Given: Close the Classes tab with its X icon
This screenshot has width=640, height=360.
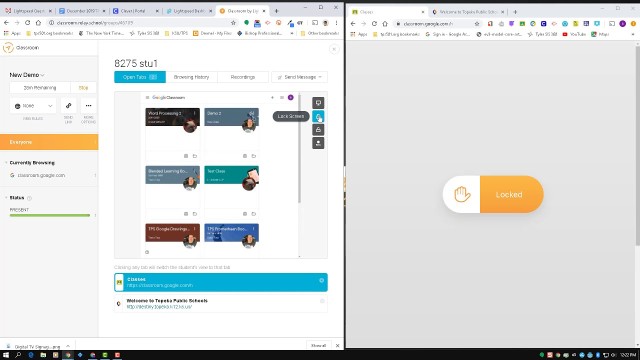Looking at the screenshot, I should pos(322,280).
